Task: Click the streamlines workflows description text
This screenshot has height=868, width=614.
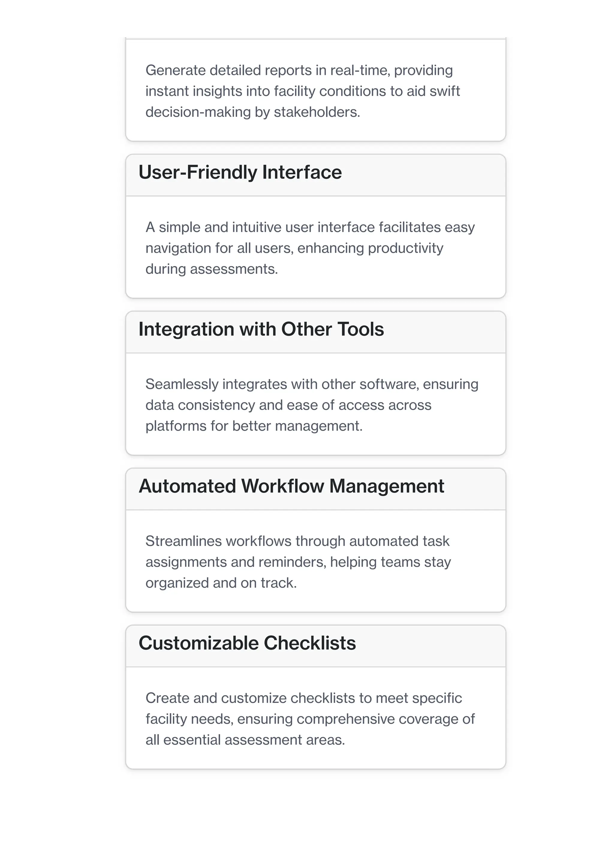Action: pos(298,562)
